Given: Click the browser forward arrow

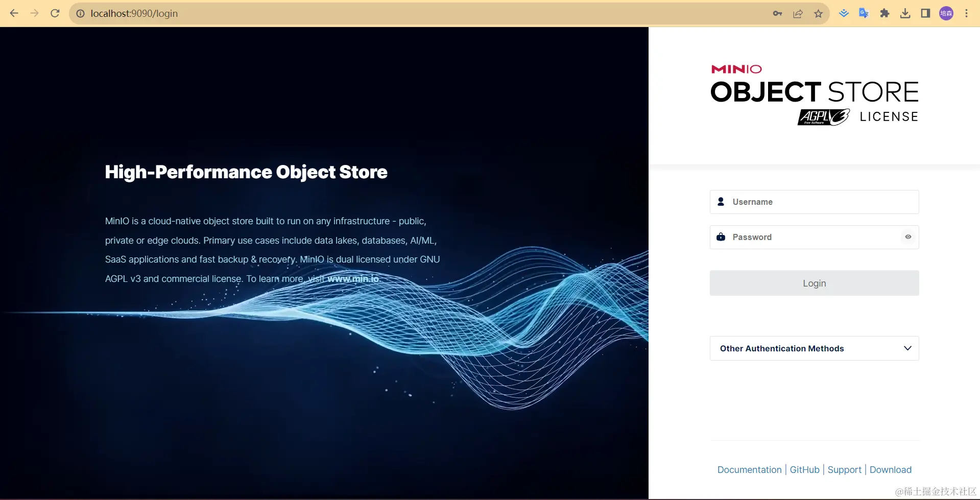Looking at the screenshot, I should pyautogui.click(x=34, y=13).
